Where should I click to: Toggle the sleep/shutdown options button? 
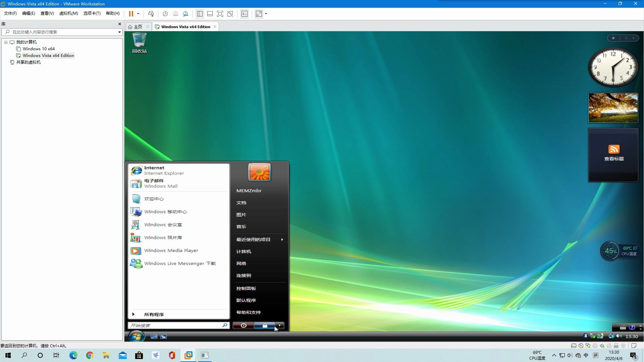280,325
